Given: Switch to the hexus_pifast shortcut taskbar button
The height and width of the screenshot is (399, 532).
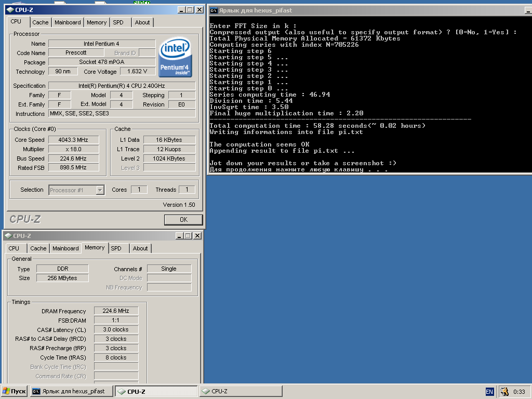Looking at the screenshot, I should [x=72, y=391].
